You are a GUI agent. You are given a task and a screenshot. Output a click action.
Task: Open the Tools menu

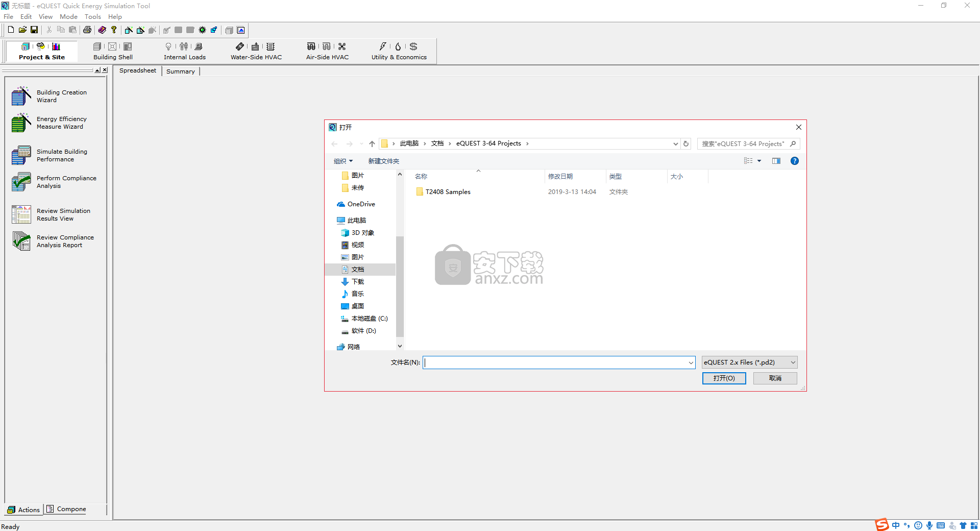tap(92, 17)
